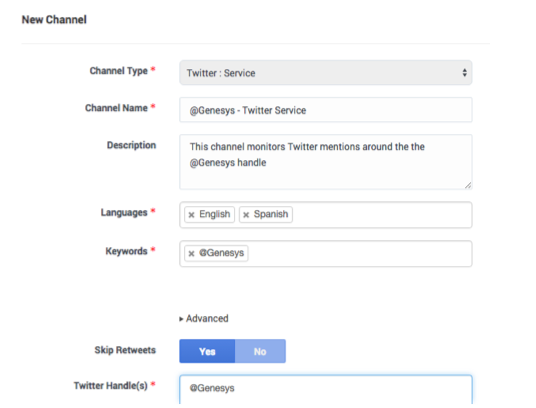Set Skip Retweets to Yes

point(207,351)
